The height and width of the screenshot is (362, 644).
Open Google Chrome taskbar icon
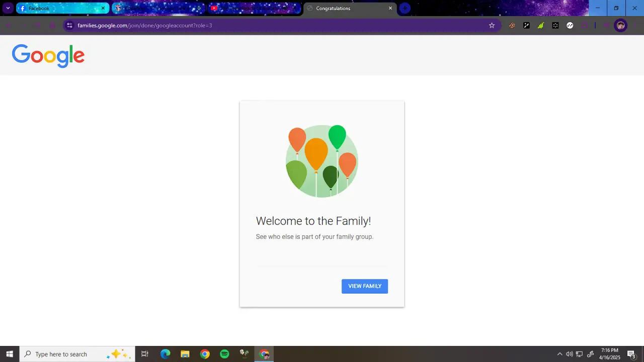[x=205, y=354]
